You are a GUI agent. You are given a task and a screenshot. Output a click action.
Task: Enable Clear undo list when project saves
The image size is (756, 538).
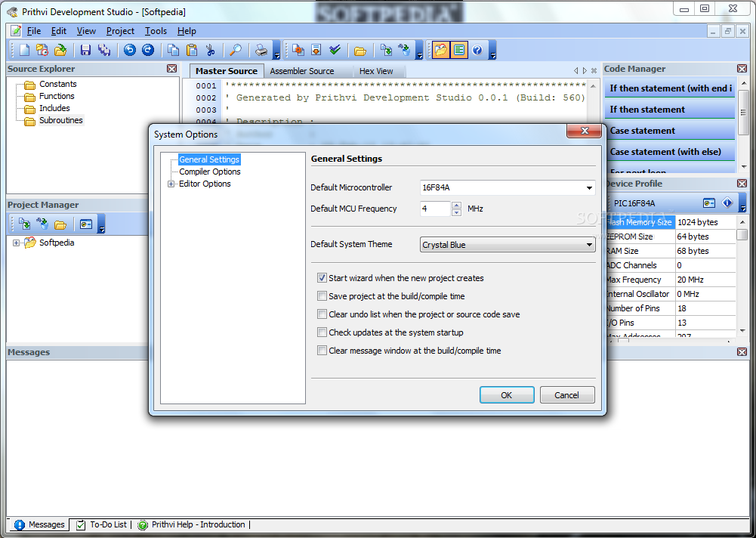[x=322, y=314]
